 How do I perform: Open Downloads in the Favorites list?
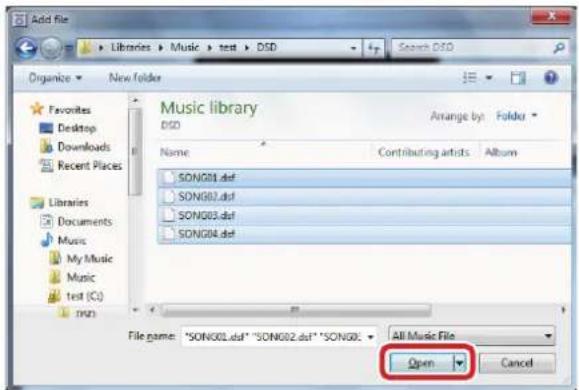tap(84, 147)
